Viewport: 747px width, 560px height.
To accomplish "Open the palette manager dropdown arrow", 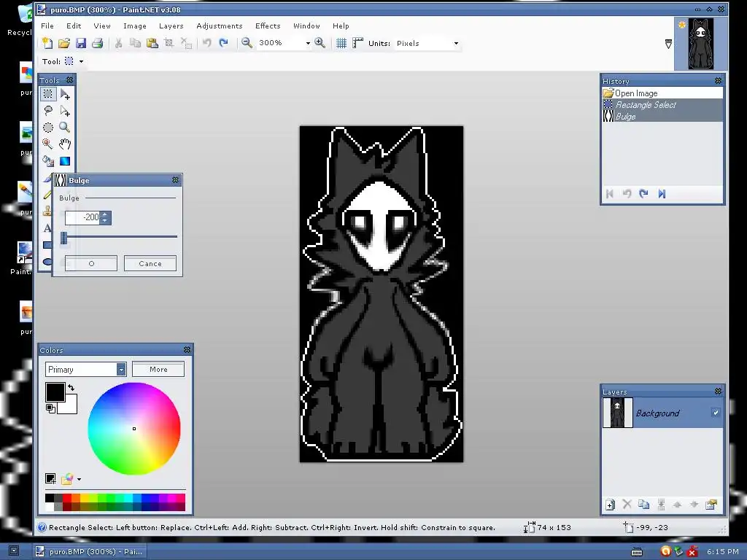I will point(79,479).
